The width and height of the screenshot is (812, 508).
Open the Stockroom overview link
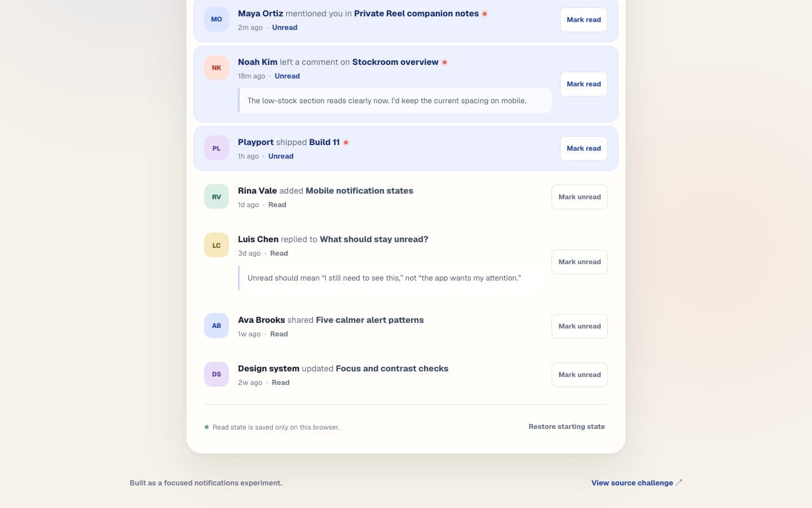click(x=395, y=62)
